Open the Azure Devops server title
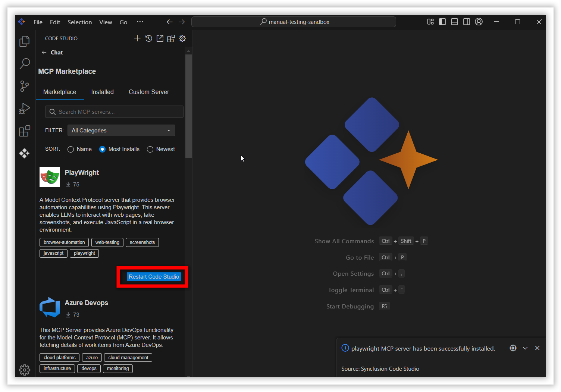Viewport: 561px width, 392px height. [x=87, y=303]
